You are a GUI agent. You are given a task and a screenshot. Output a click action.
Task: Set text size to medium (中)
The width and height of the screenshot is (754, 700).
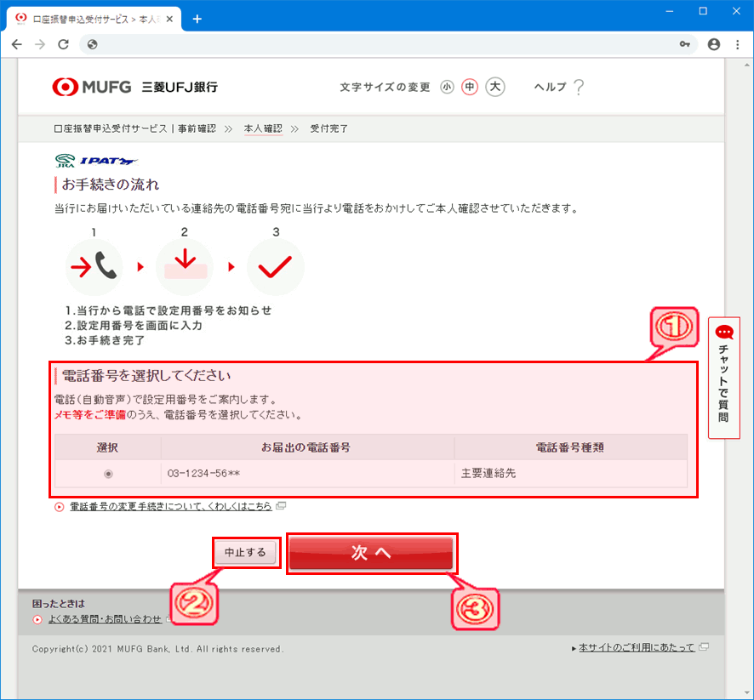pyautogui.click(x=470, y=87)
